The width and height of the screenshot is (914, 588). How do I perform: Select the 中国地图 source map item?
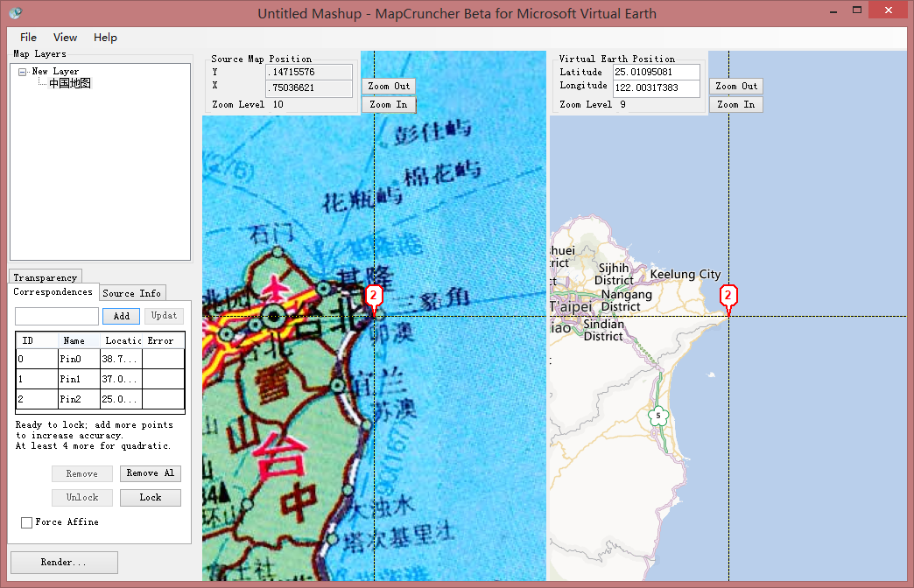coord(70,83)
